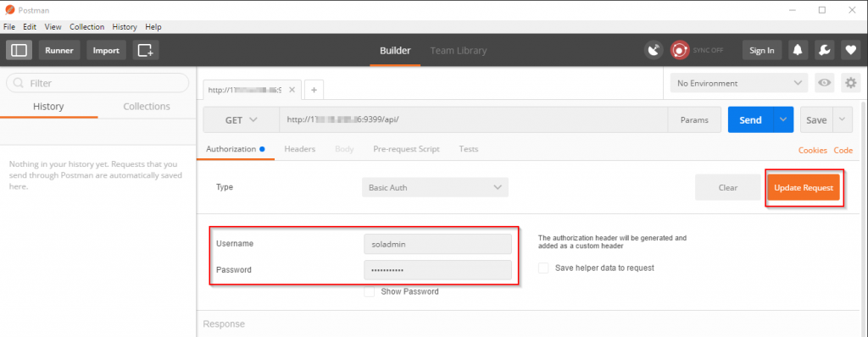The width and height of the screenshot is (868, 337).
Task: Click the satellite interceptor icon
Action: tap(654, 50)
